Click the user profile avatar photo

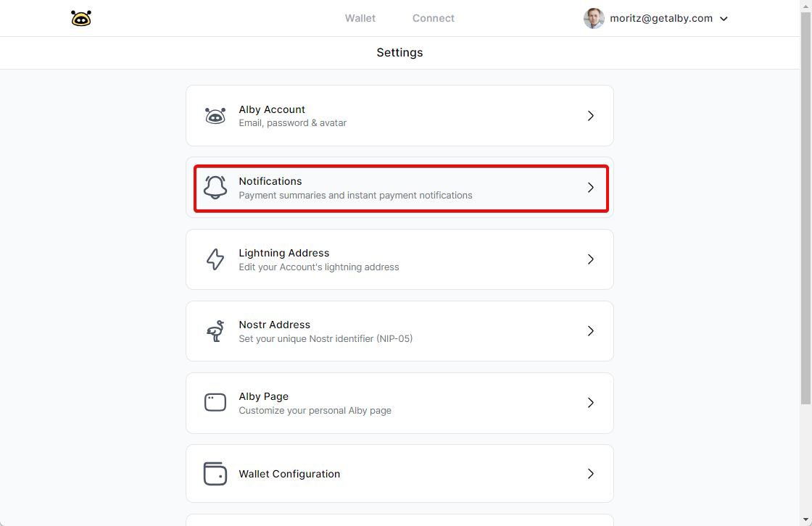(594, 19)
